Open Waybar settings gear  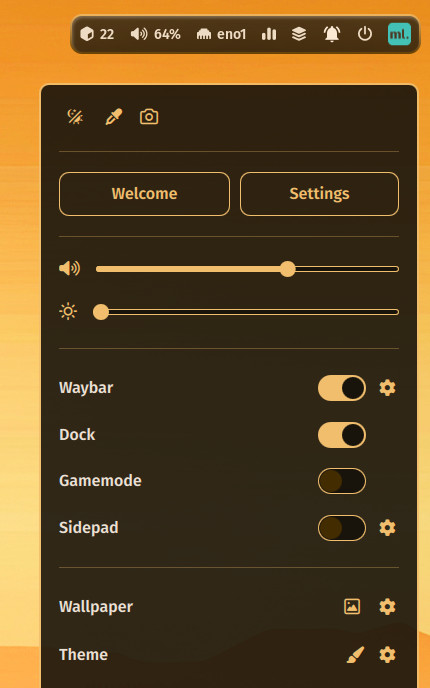[x=387, y=388]
